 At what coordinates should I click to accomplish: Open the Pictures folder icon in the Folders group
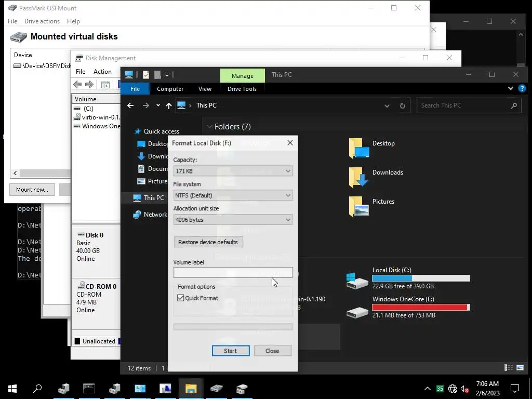coord(358,206)
